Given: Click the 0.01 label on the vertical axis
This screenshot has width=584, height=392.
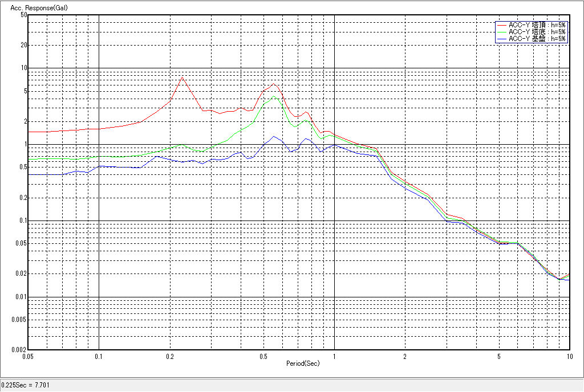Looking at the screenshot, I should pyautogui.click(x=22, y=297).
